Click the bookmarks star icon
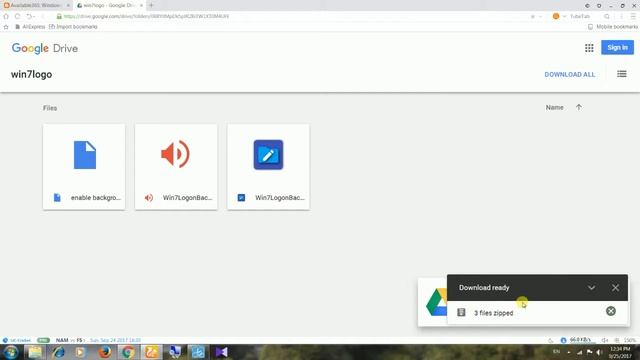 [x=6, y=27]
